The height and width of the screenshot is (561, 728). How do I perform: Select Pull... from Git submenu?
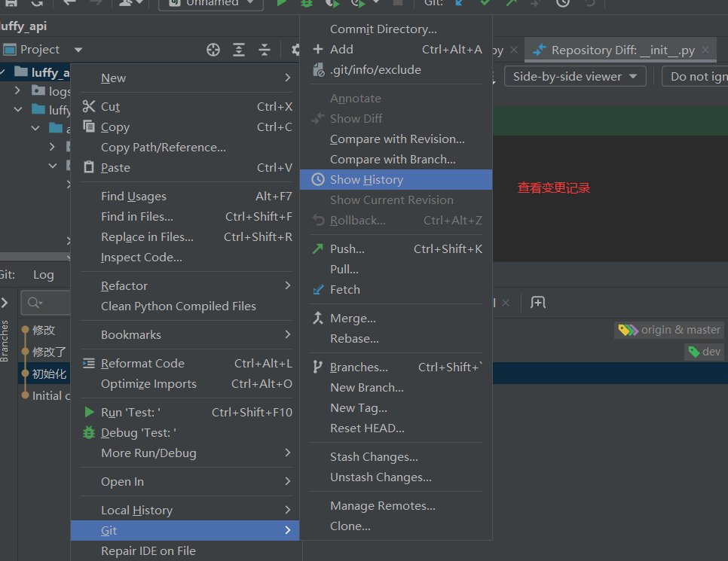(396, 269)
